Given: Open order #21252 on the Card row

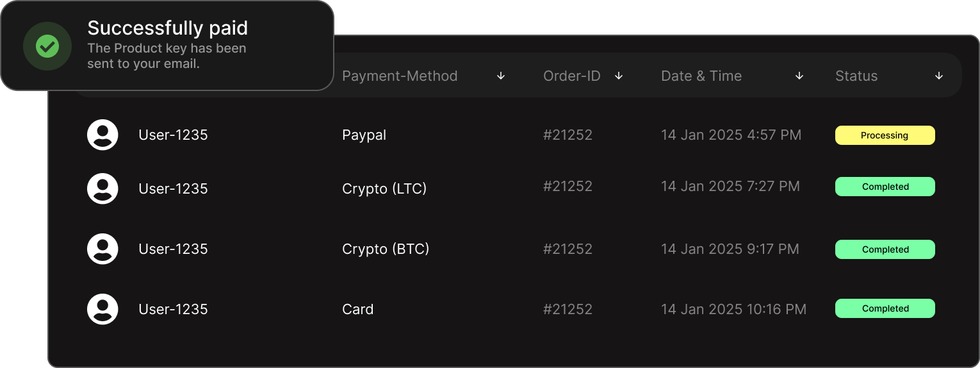Looking at the screenshot, I should coord(568,309).
